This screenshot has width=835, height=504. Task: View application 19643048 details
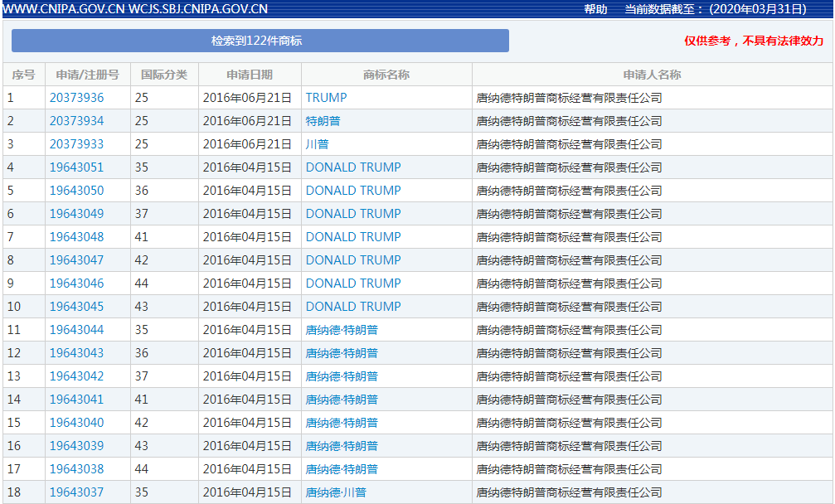click(76, 237)
